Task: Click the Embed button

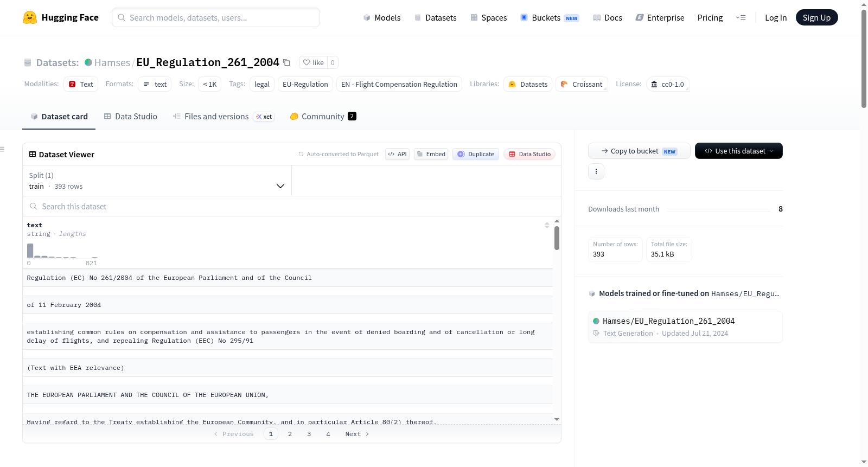Action: 431,154
